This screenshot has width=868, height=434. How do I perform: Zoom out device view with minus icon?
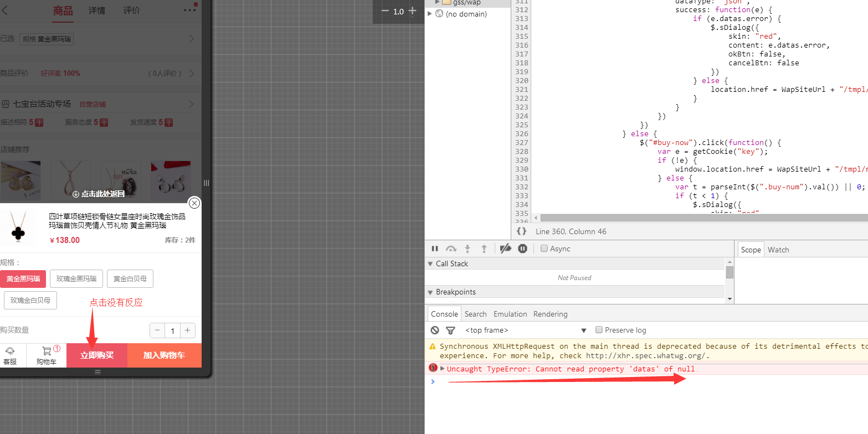[385, 11]
